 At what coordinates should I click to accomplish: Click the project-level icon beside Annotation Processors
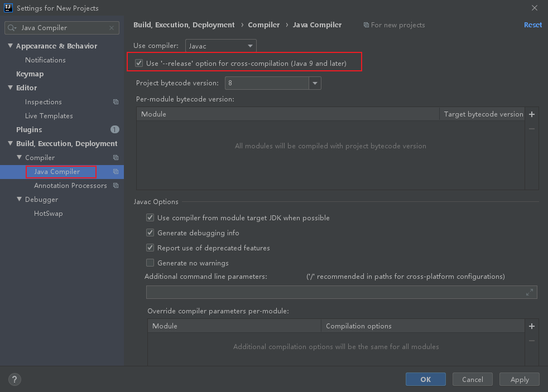click(116, 186)
